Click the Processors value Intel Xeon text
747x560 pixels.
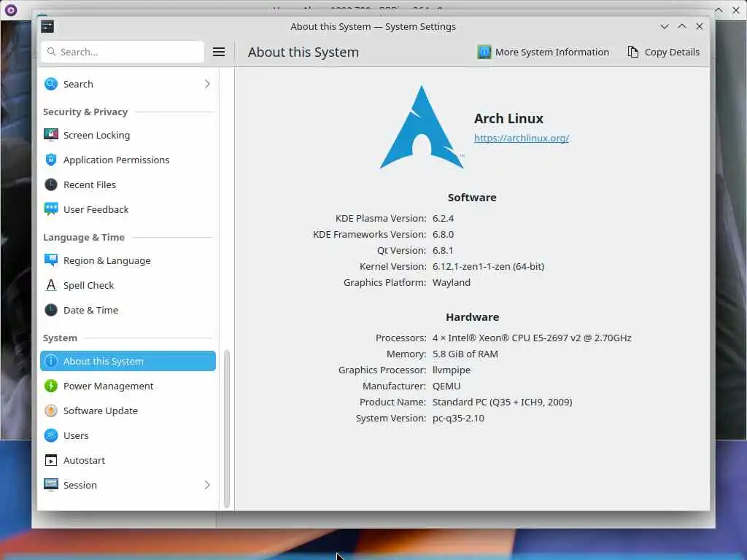pos(532,338)
